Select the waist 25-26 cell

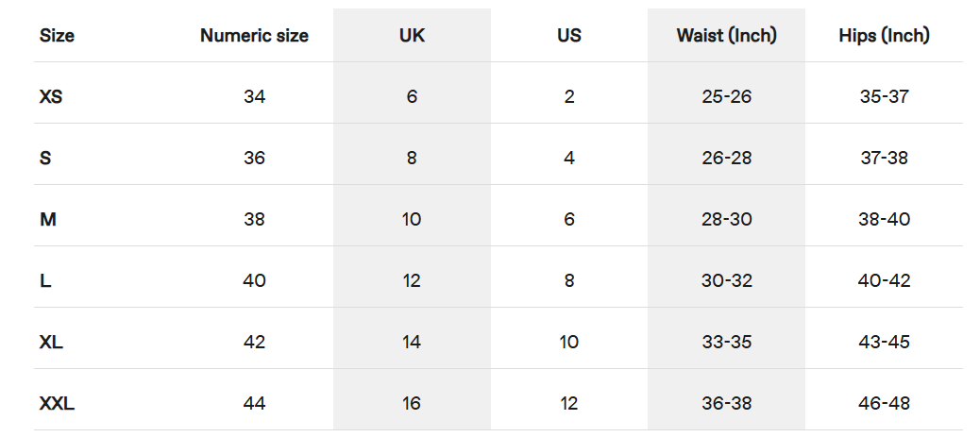pos(726,97)
